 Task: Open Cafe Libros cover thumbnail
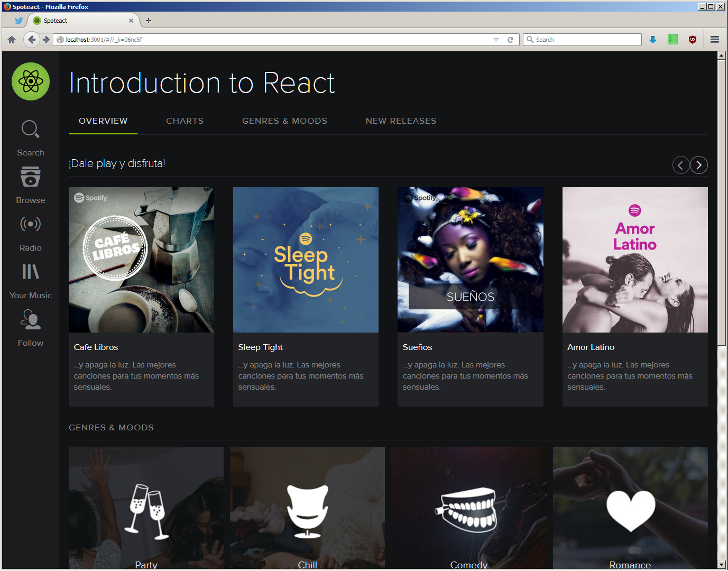pos(141,260)
